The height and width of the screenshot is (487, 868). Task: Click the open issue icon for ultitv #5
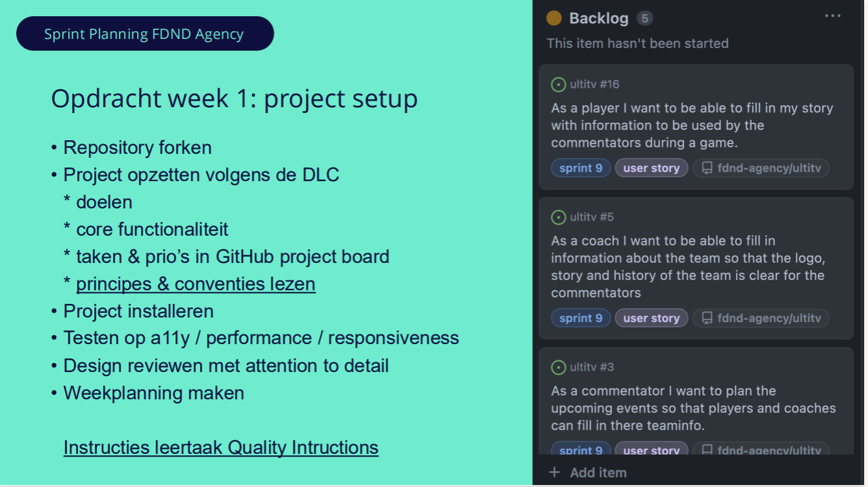(x=558, y=217)
